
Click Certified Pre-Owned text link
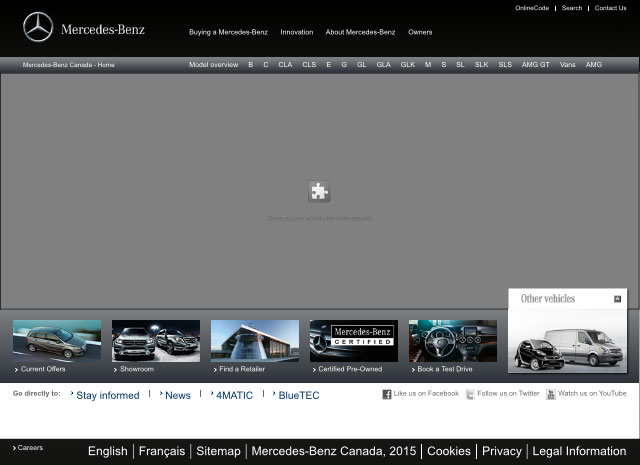point(350,369)
